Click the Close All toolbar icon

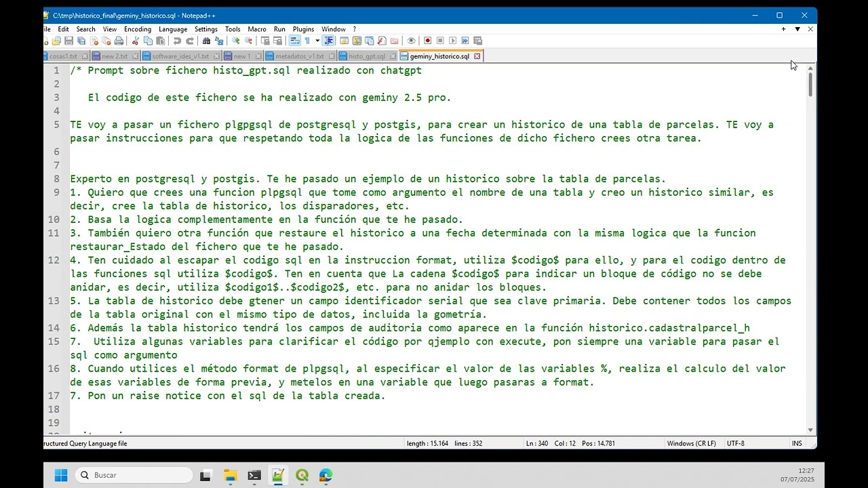pos(106,41)
